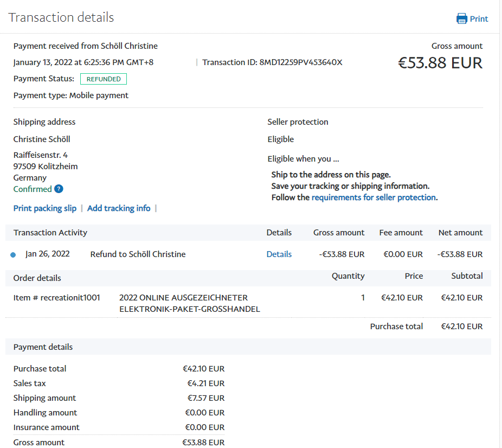The width and height of the screenshot is (502, 448).
Task: Open Details for the refund entry
Action: pyautogui.click(x=279, y=254)
